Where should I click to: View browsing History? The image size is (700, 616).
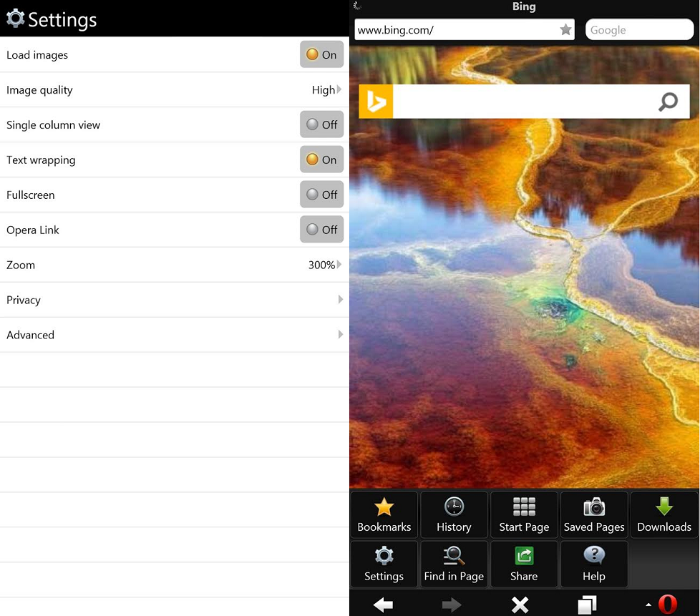point(454,514)
